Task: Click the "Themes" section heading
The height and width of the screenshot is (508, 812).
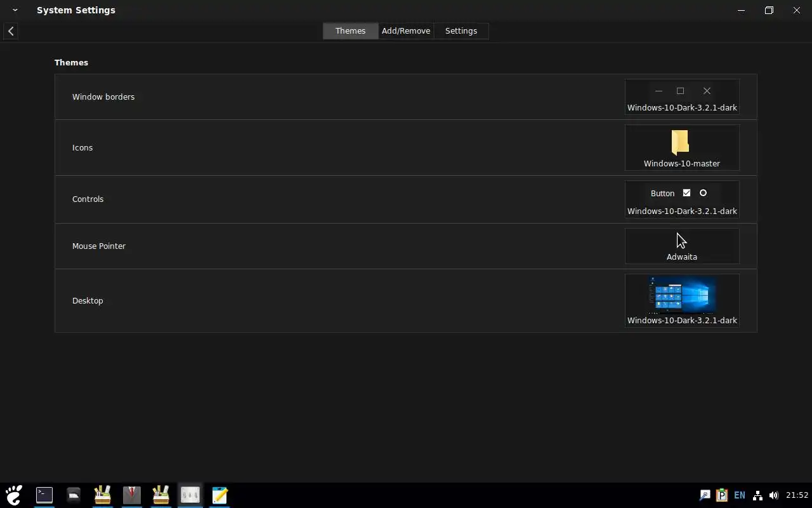Action: click(71, 62)
